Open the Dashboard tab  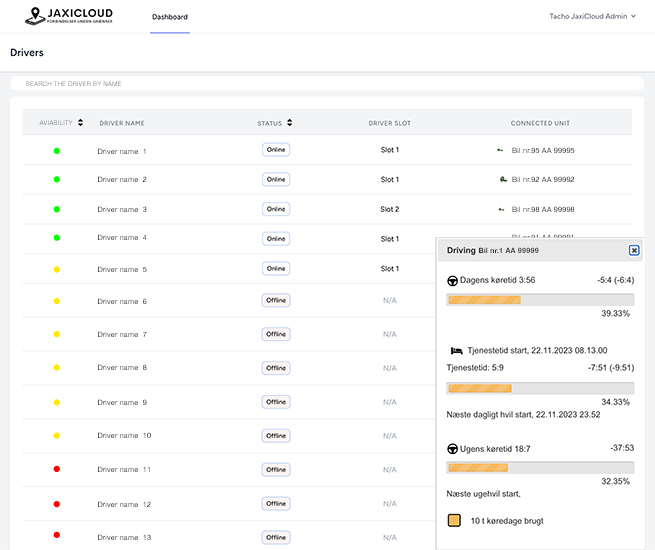[x=169, y=17]
